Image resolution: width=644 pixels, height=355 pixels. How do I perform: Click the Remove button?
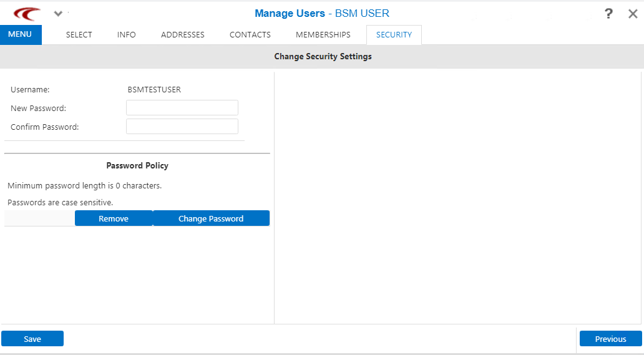pyautogui.click(x=114, y=218)
